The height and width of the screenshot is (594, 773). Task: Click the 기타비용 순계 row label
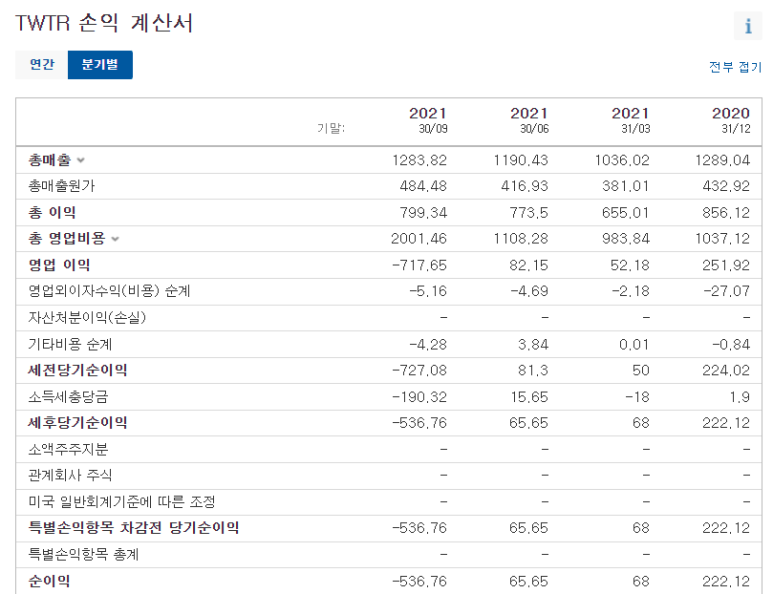pyautogui.click(x=70, y=344)
